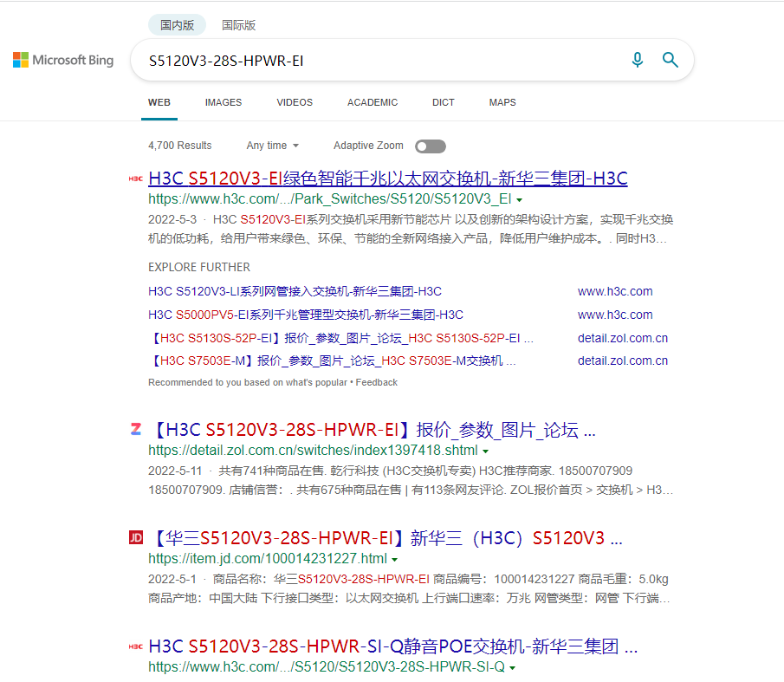Select the WEB tab

tap(159, 102)
